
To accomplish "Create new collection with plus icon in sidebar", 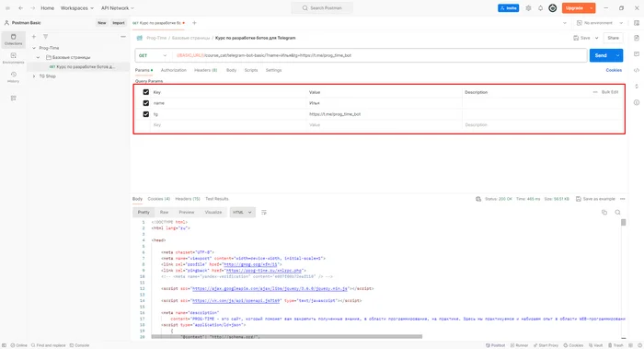I will pyautogui.click(x=34, y=37).
